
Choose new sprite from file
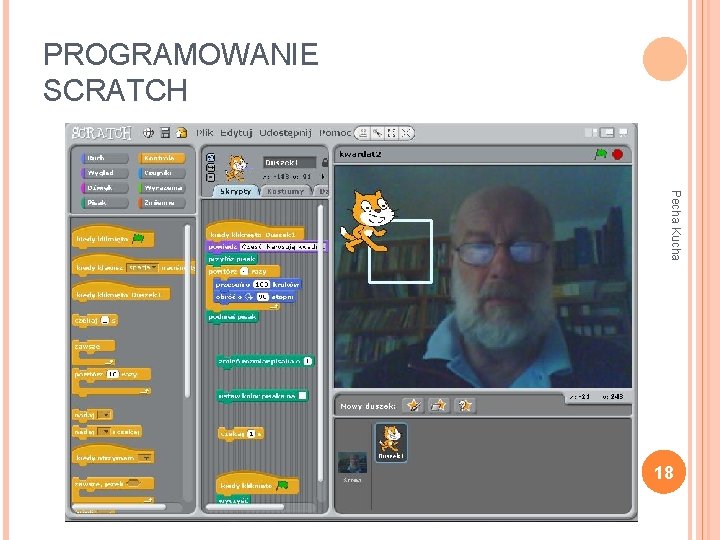tap(439, 405)
